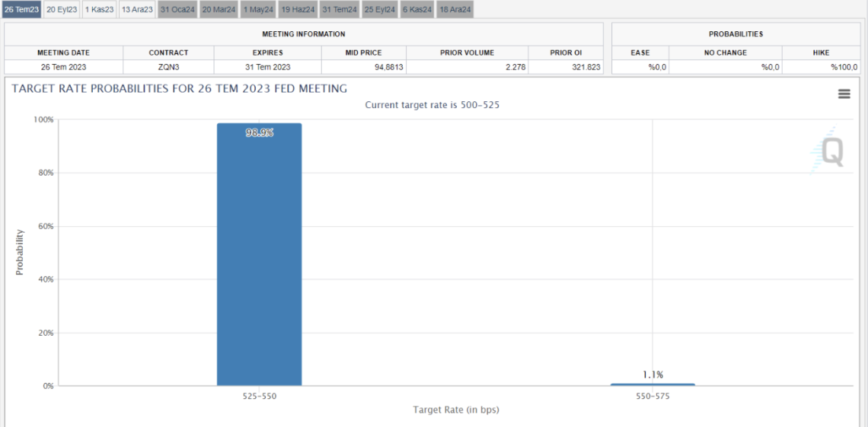Click the QuikStrike Q logo watermark
This screenshot has height=427, width=868.
tap(827, 151)
